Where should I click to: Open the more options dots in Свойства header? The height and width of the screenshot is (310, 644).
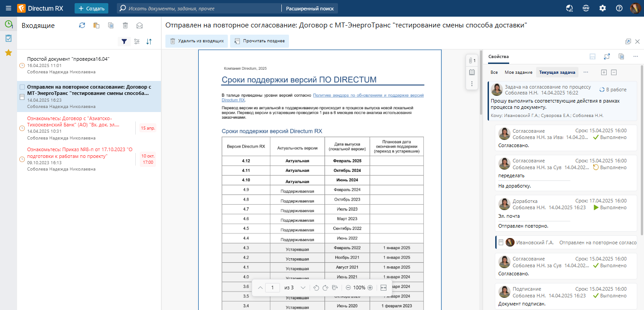[635, 57]
